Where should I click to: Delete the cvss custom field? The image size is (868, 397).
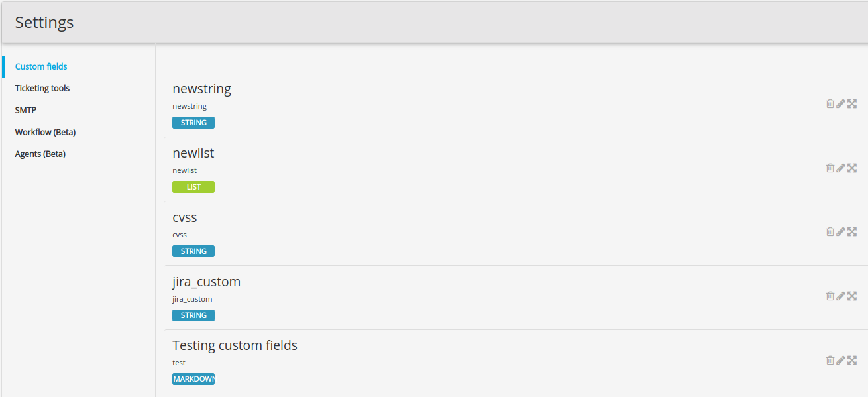tap(830, 231)
